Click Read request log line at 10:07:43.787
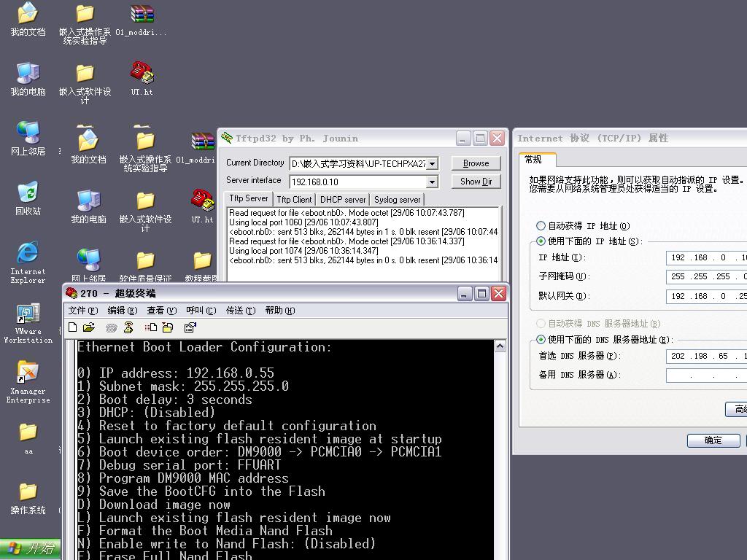 coord(347,213)
